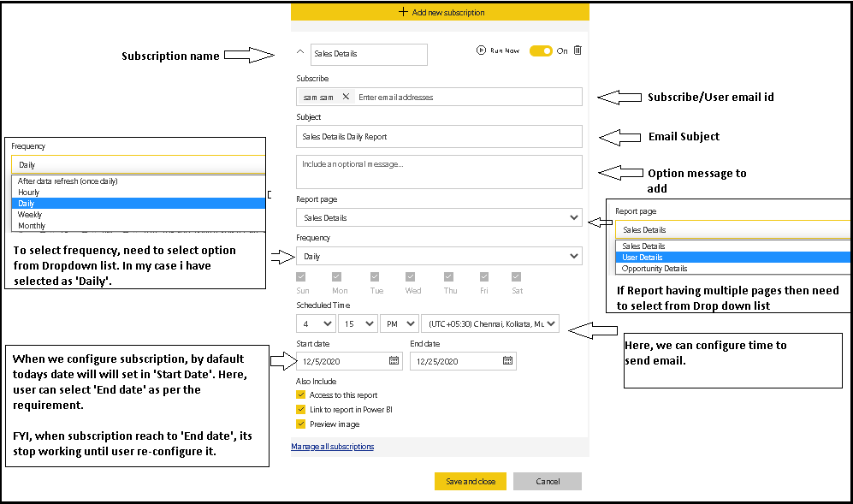
Task: Collapse the Sales Details subscription chevron
Action: pyautogui.click(x=300, y=51)
